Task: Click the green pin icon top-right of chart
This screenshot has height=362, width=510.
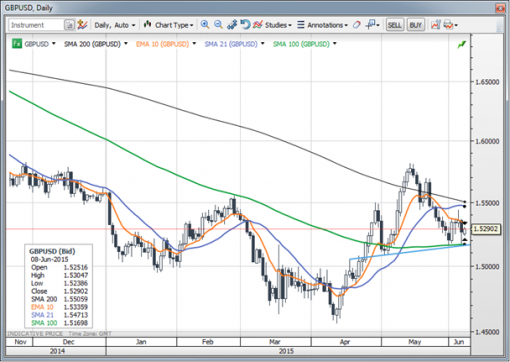Action: (462, 44)
